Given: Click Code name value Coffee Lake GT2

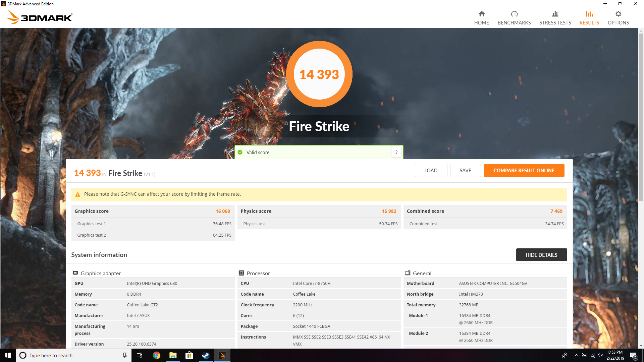Looking at the screenshot, I should [x=142, y=305].
